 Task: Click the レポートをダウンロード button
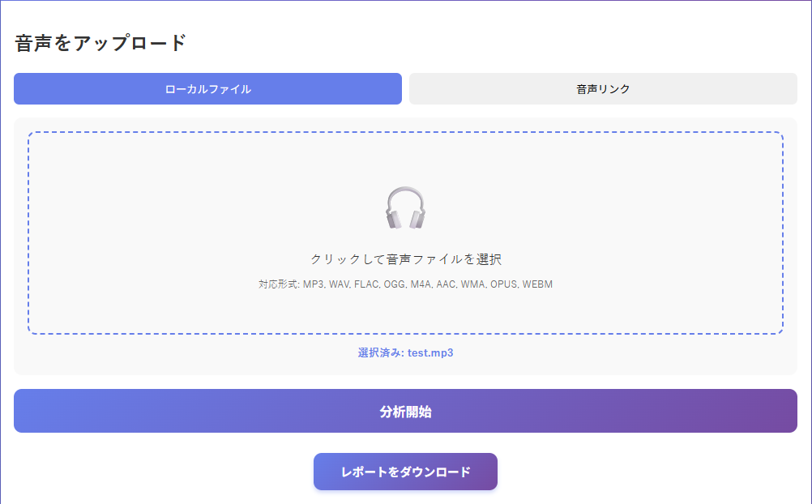(405, 471)
